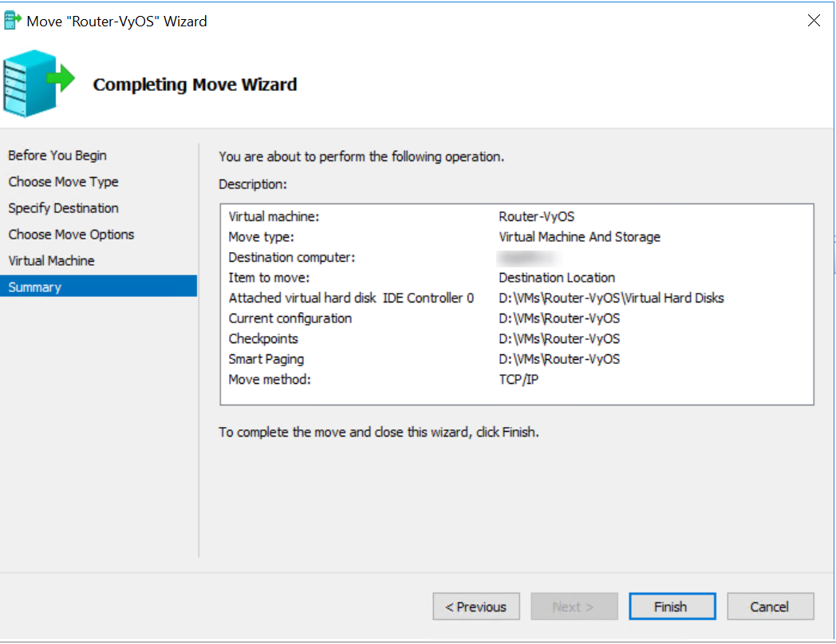Open the Specify Destination step
Image resolution: width=836 pixels, height=644 pixels.
[63, 208]
